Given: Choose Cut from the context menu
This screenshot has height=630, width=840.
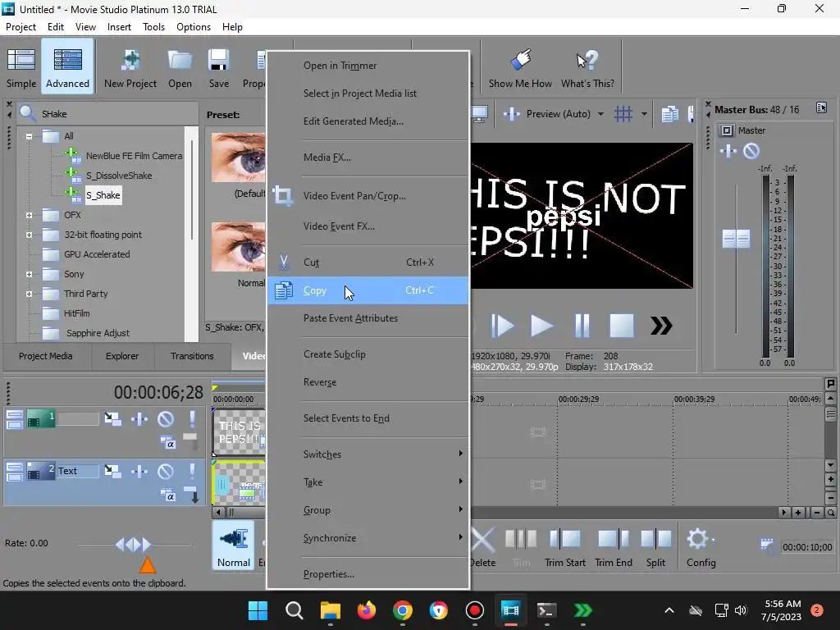Looking at the screenshot, I should pos(368,262).
